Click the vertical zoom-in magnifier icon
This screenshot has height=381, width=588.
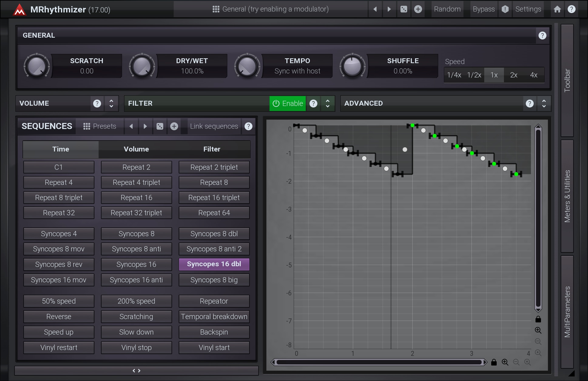(538, 330)
